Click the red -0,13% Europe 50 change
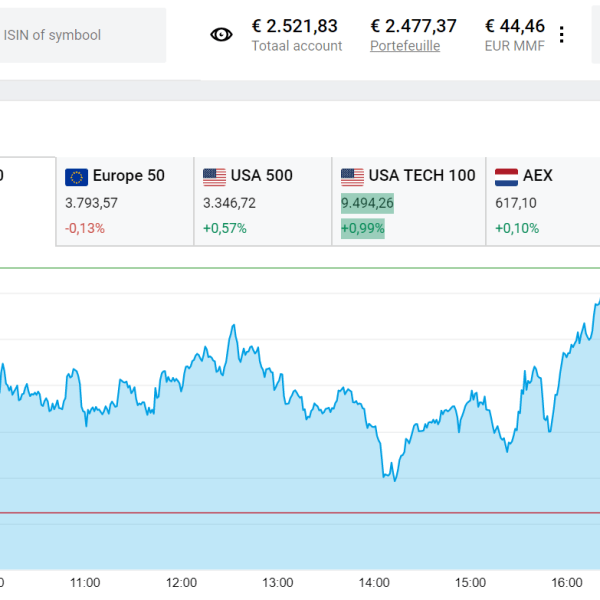600x600 pixels. click(85, 228)
